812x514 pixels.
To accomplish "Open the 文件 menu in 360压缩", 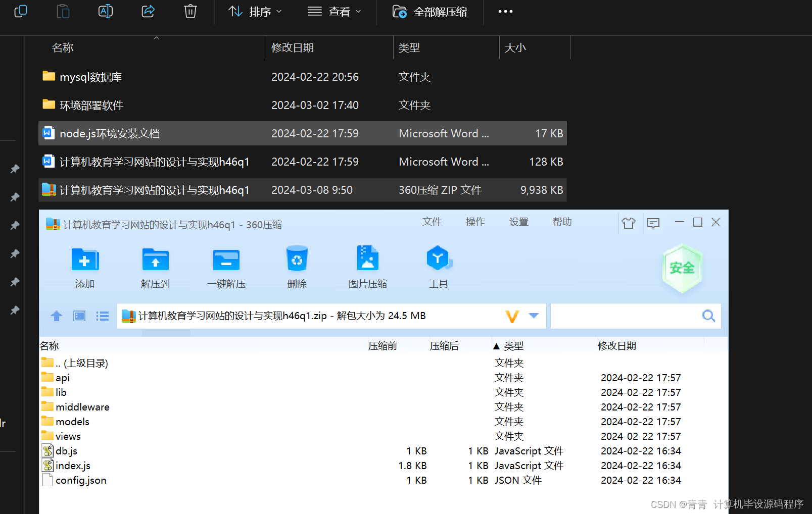I will click(x=432, y=222).
